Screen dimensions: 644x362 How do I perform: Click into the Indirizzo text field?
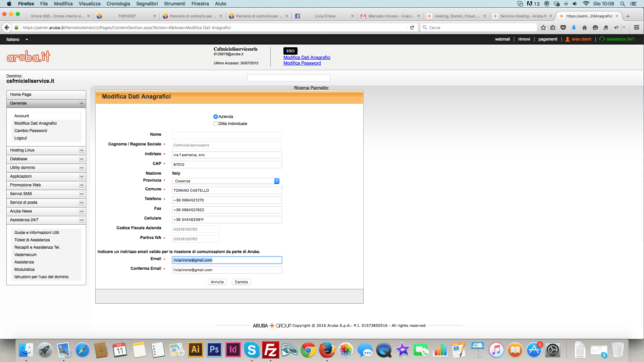tap(227, 155)
